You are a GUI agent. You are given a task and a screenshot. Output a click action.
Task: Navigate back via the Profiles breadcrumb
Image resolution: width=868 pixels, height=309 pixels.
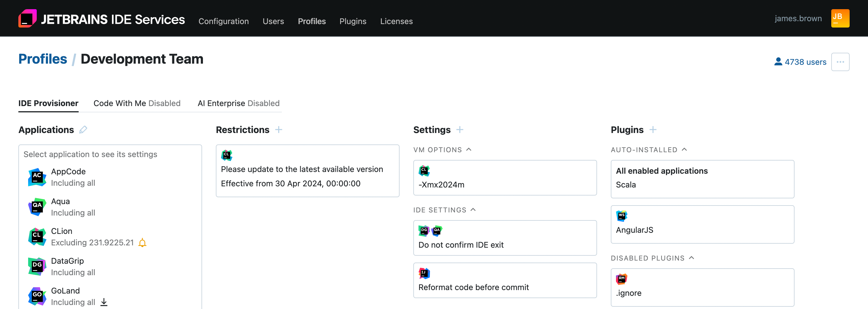43,58
